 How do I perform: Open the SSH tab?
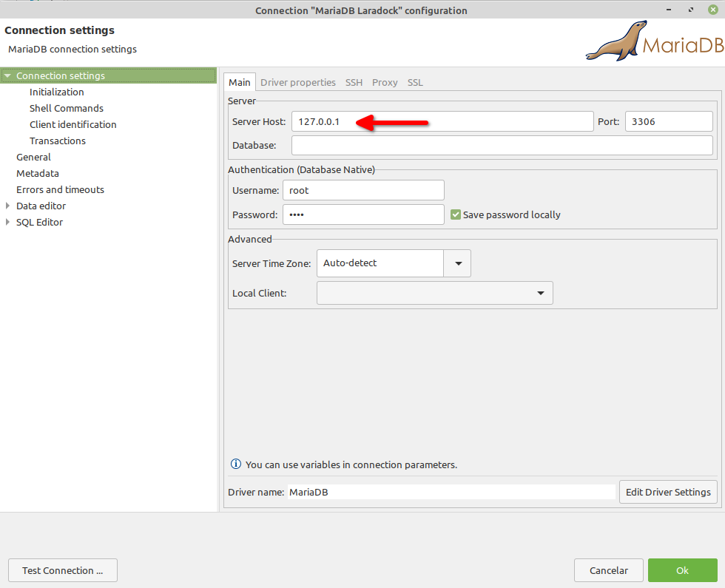click(354, 82)
